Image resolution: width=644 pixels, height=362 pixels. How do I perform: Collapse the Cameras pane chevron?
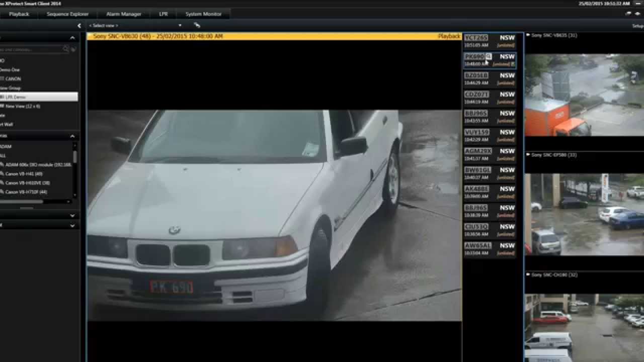click(x=72, y=136)
